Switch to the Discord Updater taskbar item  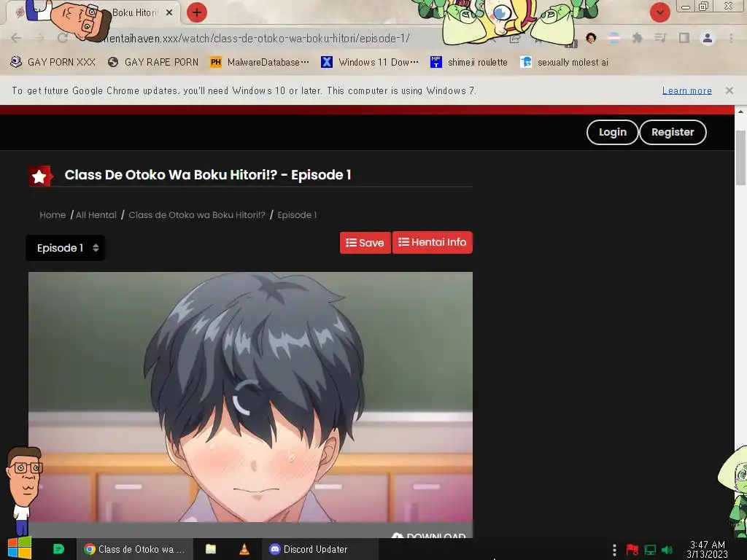pyautogui.click(x=320, y=549)
